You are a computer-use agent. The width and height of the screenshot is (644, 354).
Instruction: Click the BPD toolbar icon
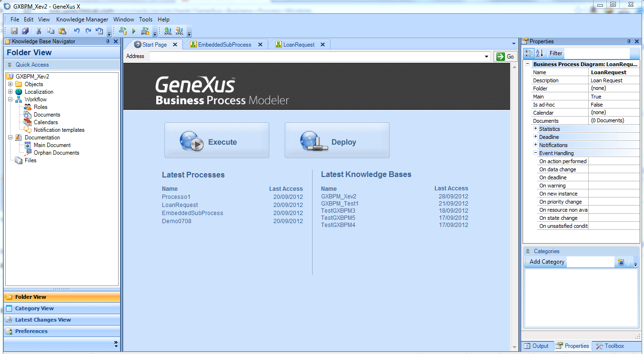click(145, 31)
